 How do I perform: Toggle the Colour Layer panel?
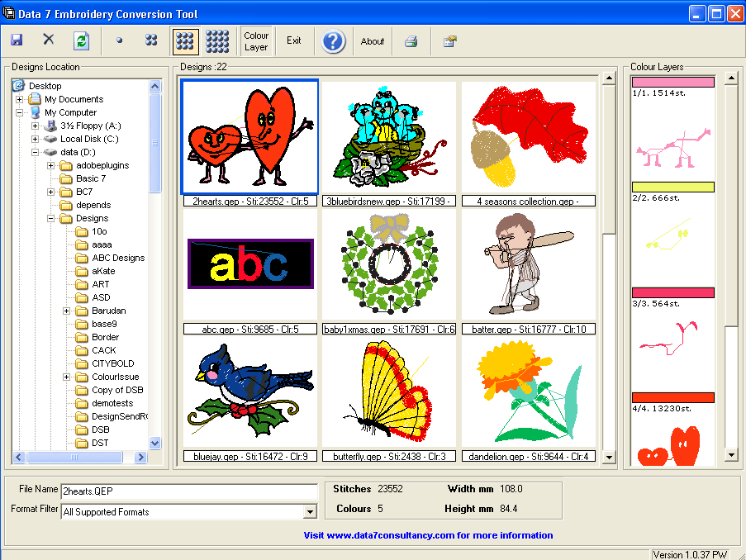256,40
